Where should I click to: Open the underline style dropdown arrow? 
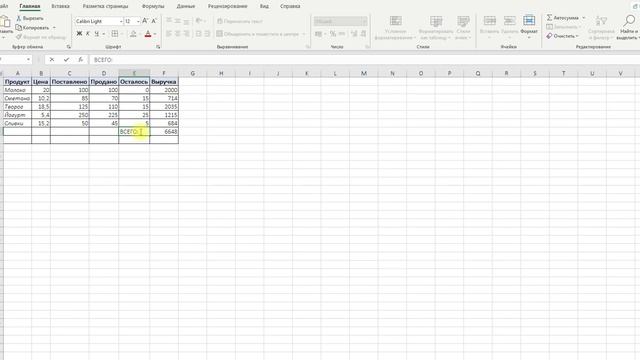[x=103, y=34]
